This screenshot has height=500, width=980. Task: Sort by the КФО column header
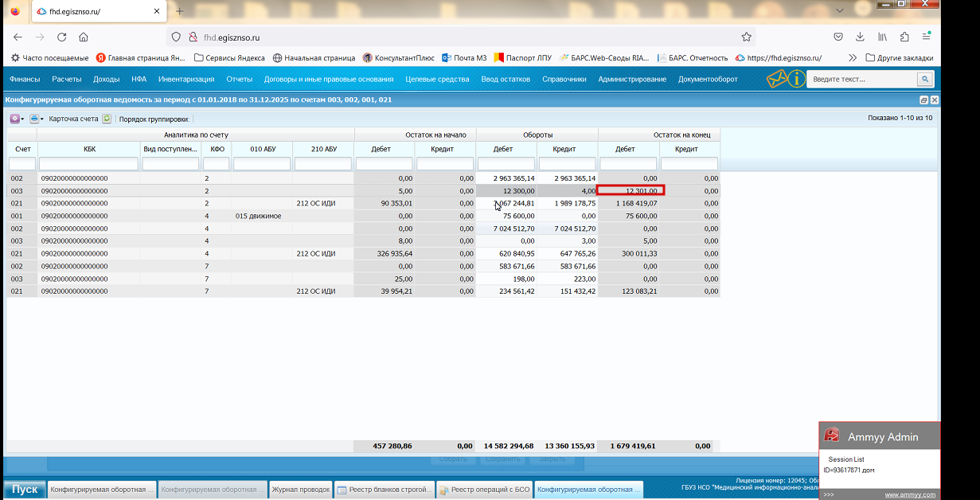217,148
